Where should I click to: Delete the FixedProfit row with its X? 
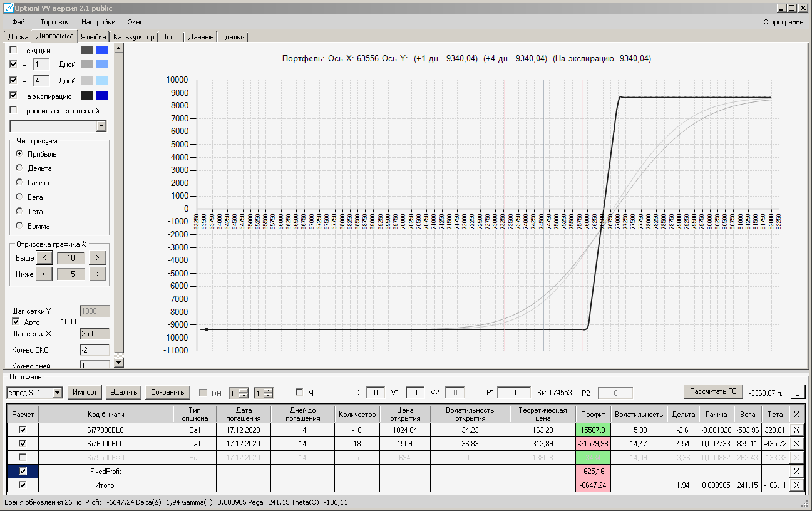coord(796,472)
